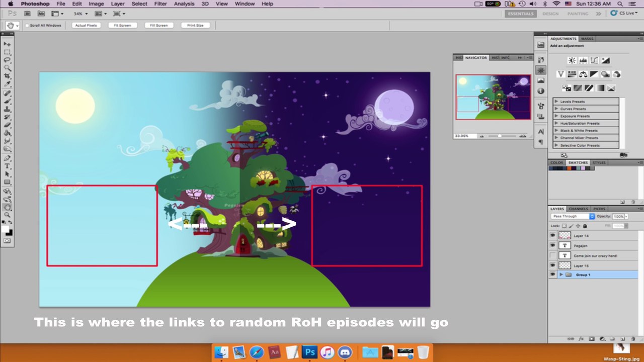The width and height of the screenshot is (644, 362).
Task: Select the Crop tool
Action: click(x=8, y=75)
